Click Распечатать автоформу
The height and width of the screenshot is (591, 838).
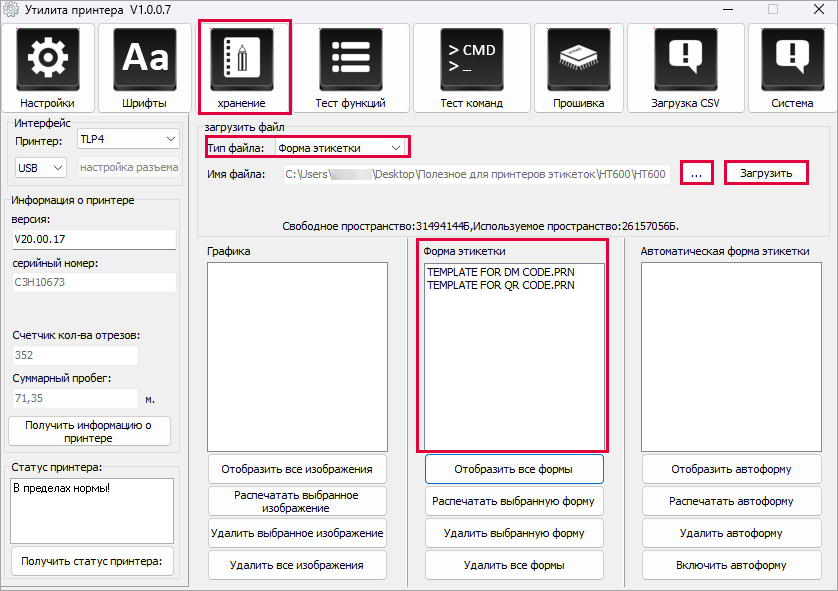732,501
